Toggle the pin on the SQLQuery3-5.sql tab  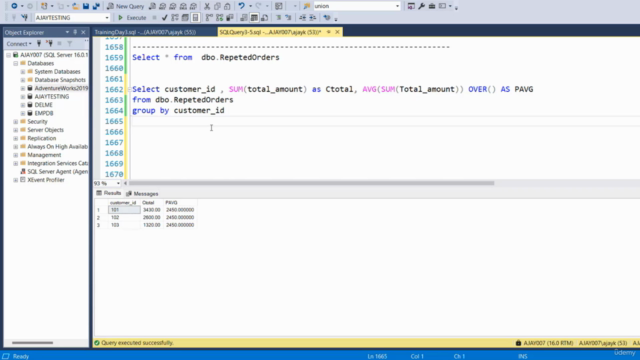click(x=329, y=32)
